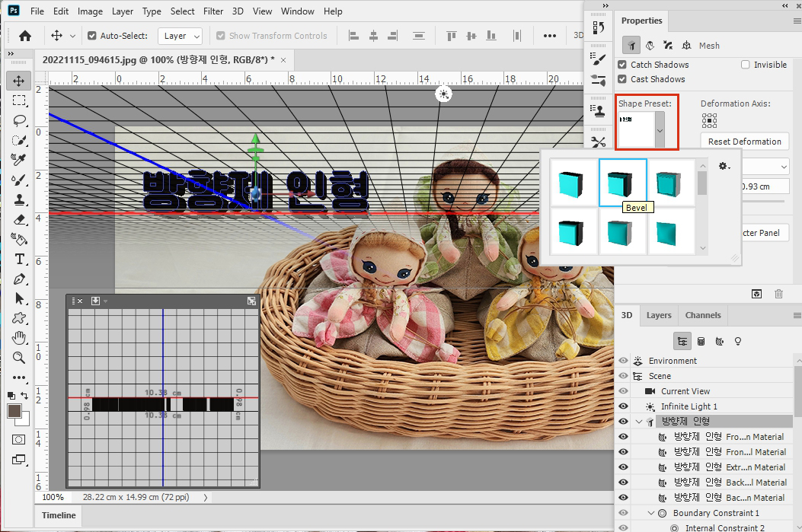The height and width of the screenshot is (532, 802).
Task: Switch to the Channels tab
Action: click(703, 315)
